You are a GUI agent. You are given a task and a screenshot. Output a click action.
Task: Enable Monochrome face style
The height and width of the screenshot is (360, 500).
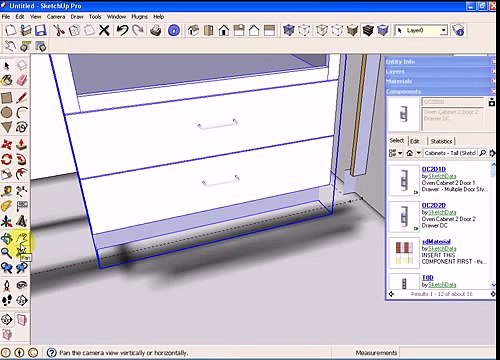pyautogui.click(x=383, y=31)
